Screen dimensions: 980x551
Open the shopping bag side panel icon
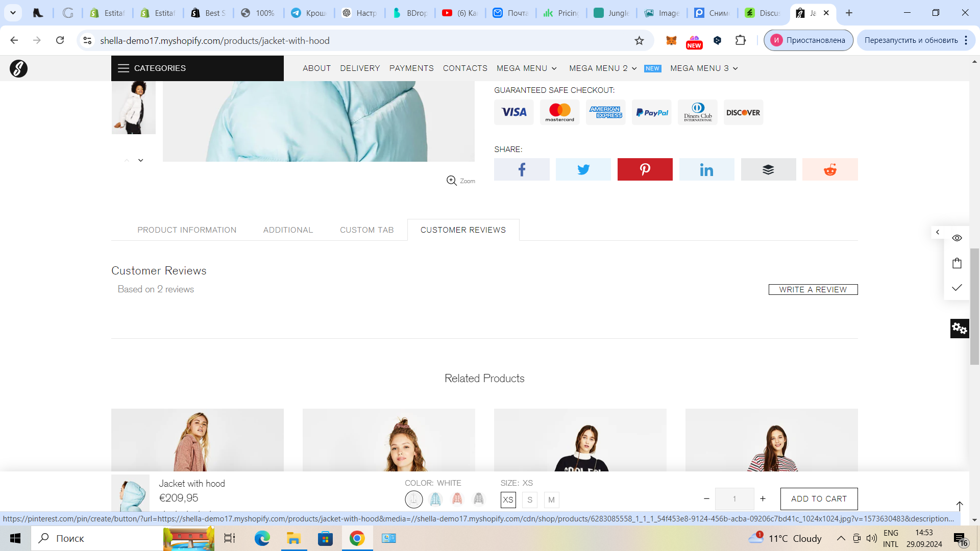pyautogui.click(x=957, y=263)
